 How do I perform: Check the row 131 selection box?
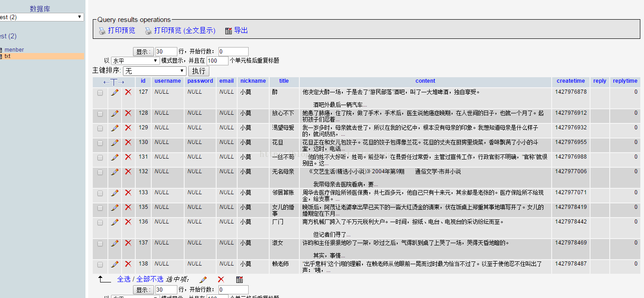pyautogui.click(x=100, y=157)
